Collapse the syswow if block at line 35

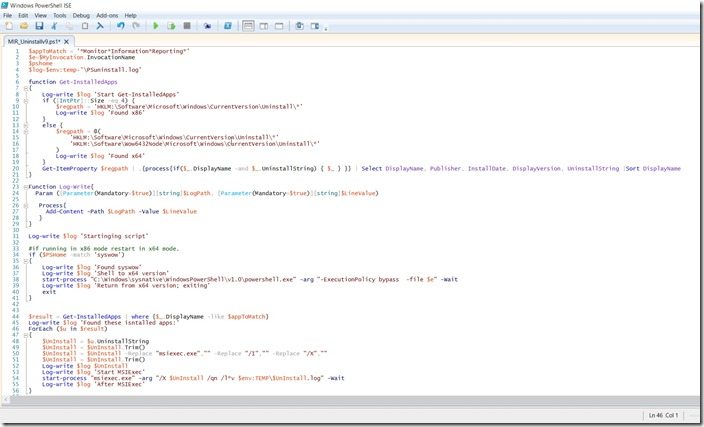[26, 261]
